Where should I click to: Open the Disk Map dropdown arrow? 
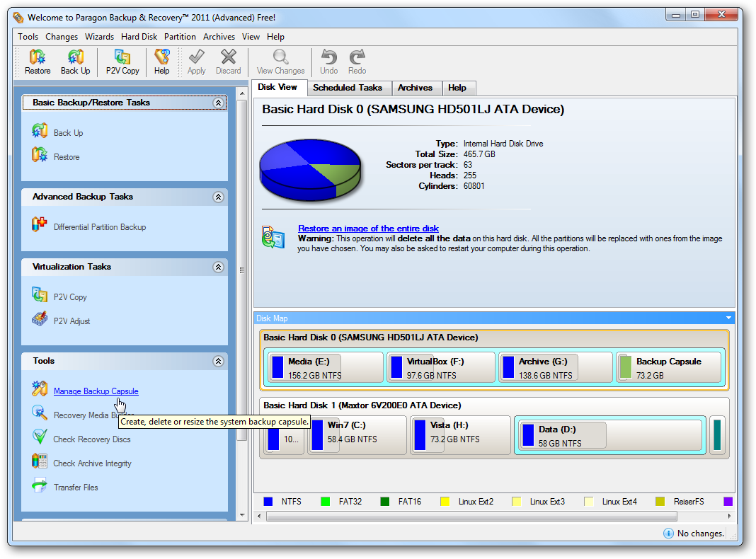coord(728,318)
